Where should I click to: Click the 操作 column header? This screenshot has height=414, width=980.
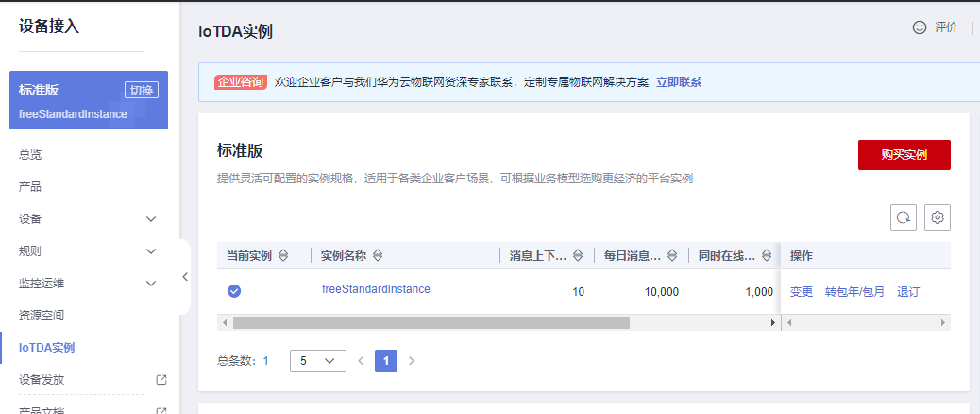coord(802,256)
